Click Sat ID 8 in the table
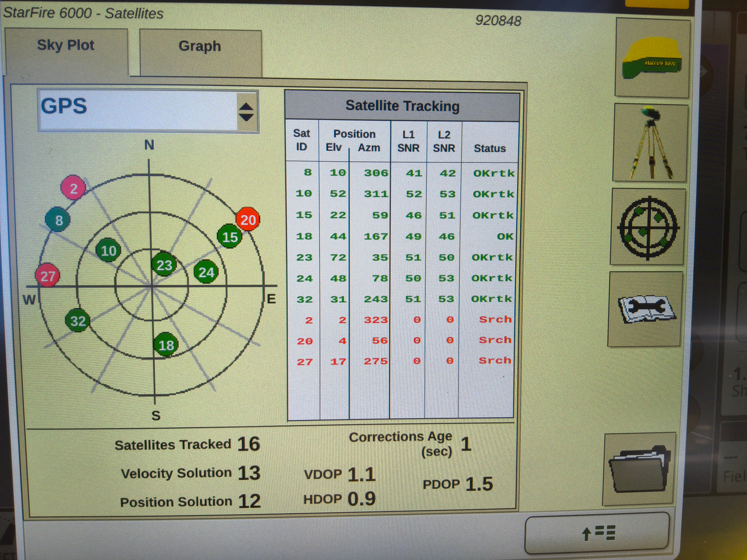Image resolution: width=747 pixels, height=560 pixels. pyautogui.click(x=308, y=173)
